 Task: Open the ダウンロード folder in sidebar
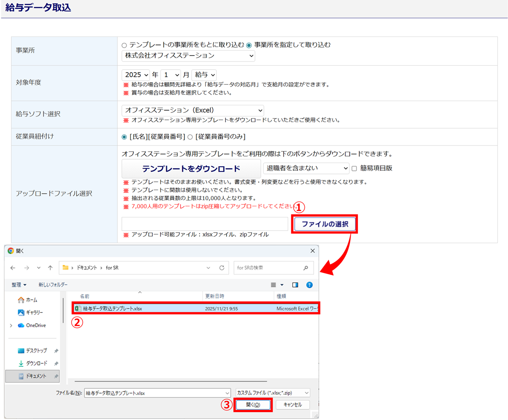pyautogui.click(x=36, y=363)
